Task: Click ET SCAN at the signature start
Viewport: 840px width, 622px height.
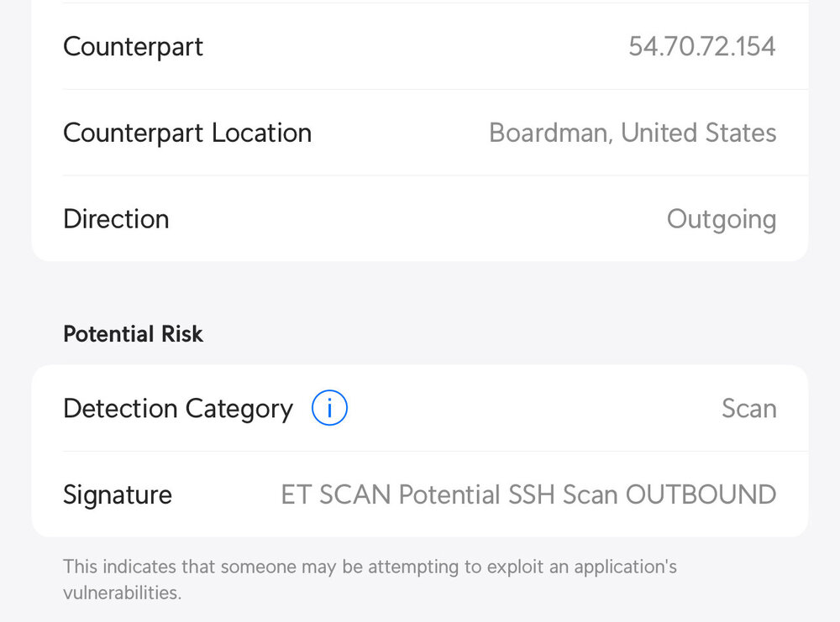Action: point(336,494)
